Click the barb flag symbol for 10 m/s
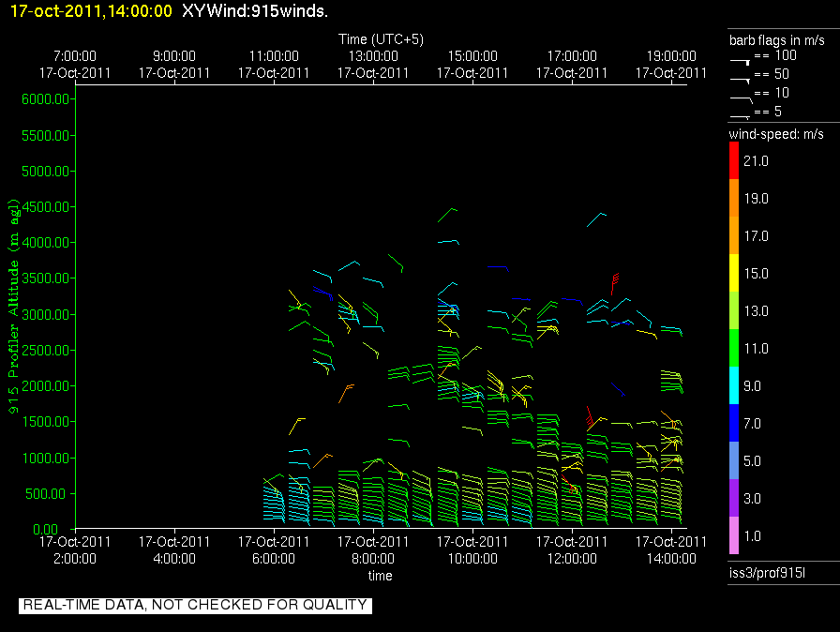Image resolution: width=840 pixels, height=632 pixels. click(741, 99)
